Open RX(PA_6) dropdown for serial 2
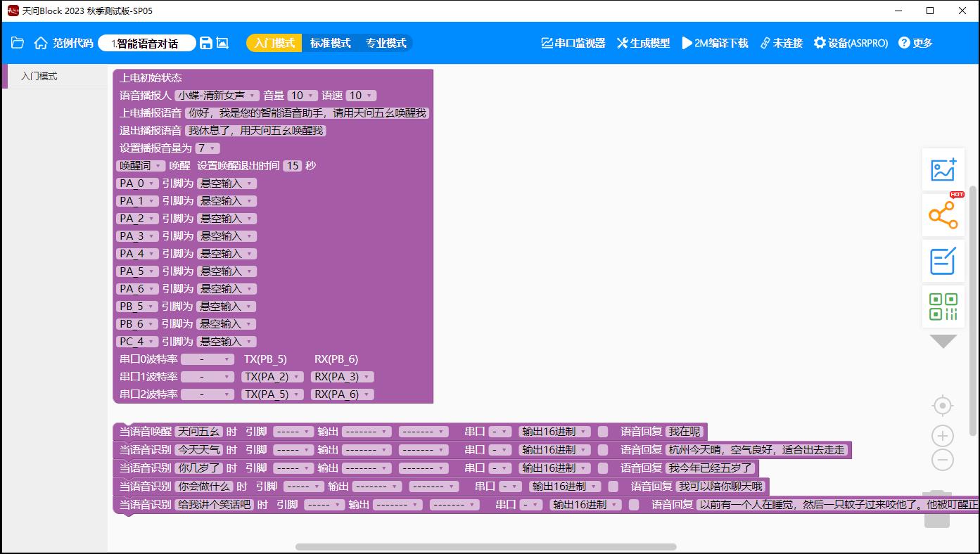This screenshot has width=980, height=554. pyautogui.click(x=342, y=394)
